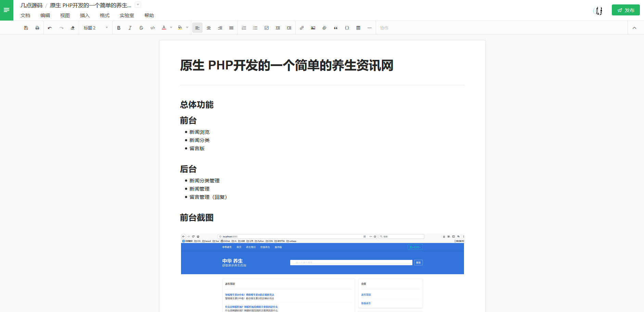Image resolution: width=644 pixels, height=312 pixels.
Task: Open the document title dropdown arrow
Action: pos(138,5)
